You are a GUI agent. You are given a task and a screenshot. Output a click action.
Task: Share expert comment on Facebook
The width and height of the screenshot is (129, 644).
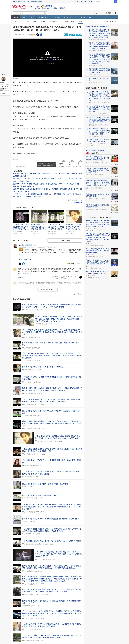23,264
